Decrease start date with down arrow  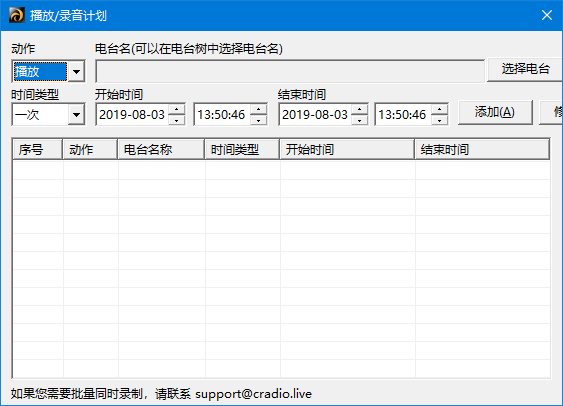pos(176,120)
